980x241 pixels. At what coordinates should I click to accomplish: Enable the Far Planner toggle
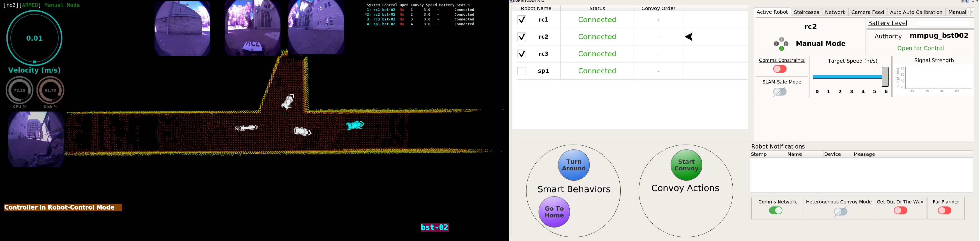point(945,210)
